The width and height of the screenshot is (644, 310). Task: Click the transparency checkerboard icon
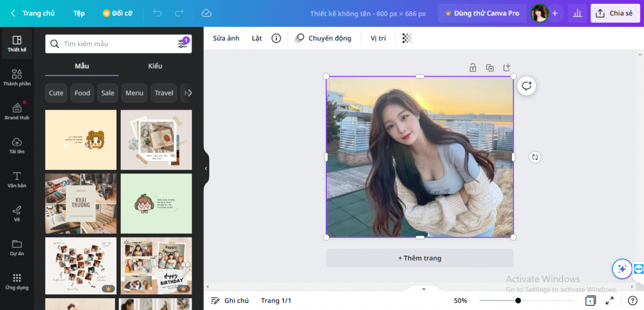(407, 38)
